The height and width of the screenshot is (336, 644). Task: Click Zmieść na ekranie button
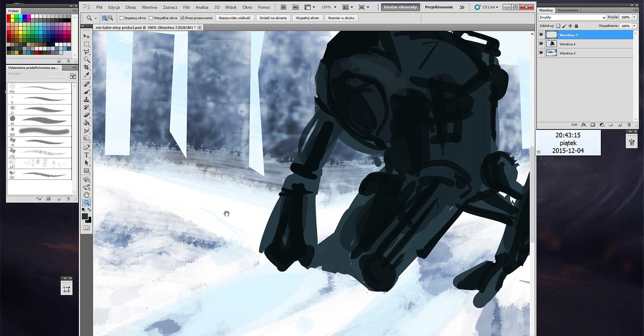273,18
